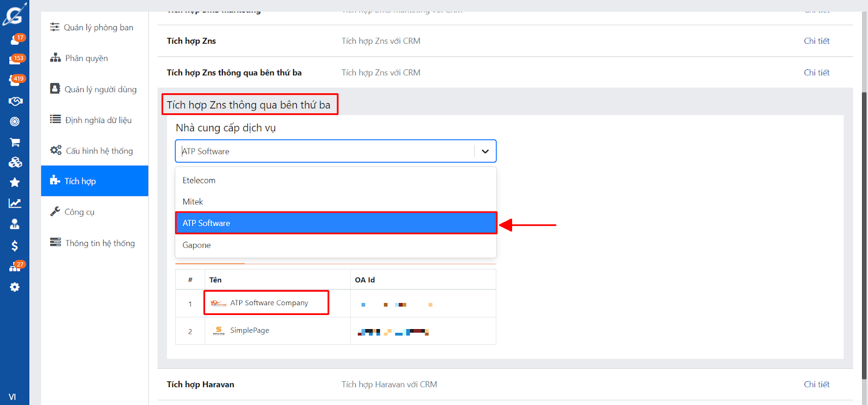The height and width of the screenshot is (405, 868).
Task: Choose Etelecom from the provider list
Action: click(336, 181)
